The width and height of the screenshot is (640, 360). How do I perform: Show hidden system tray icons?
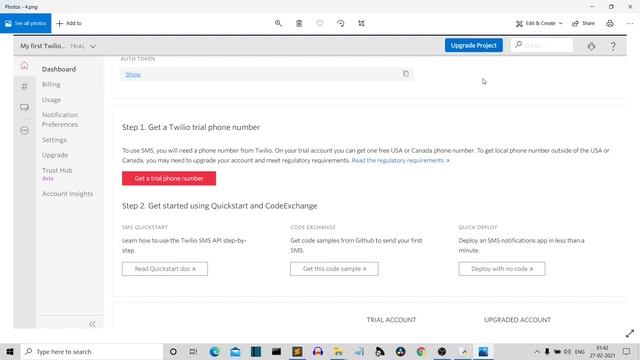coord(537,351)
